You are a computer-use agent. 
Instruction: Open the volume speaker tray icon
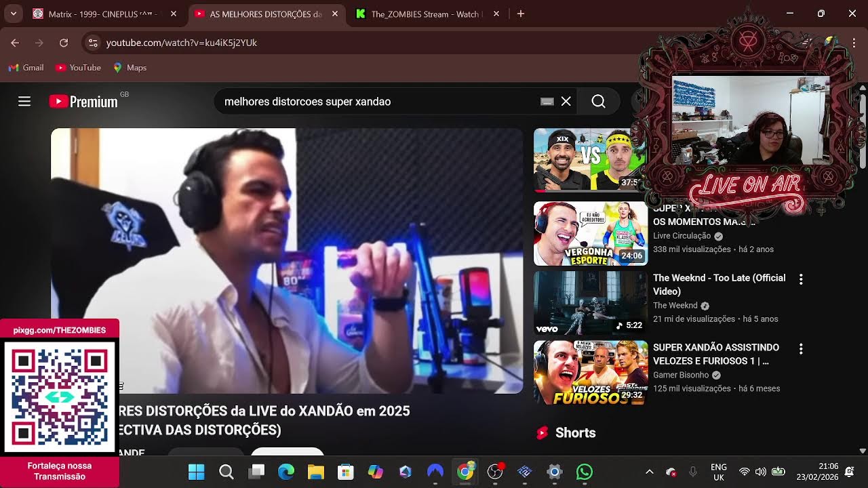(x=761, y=472)
